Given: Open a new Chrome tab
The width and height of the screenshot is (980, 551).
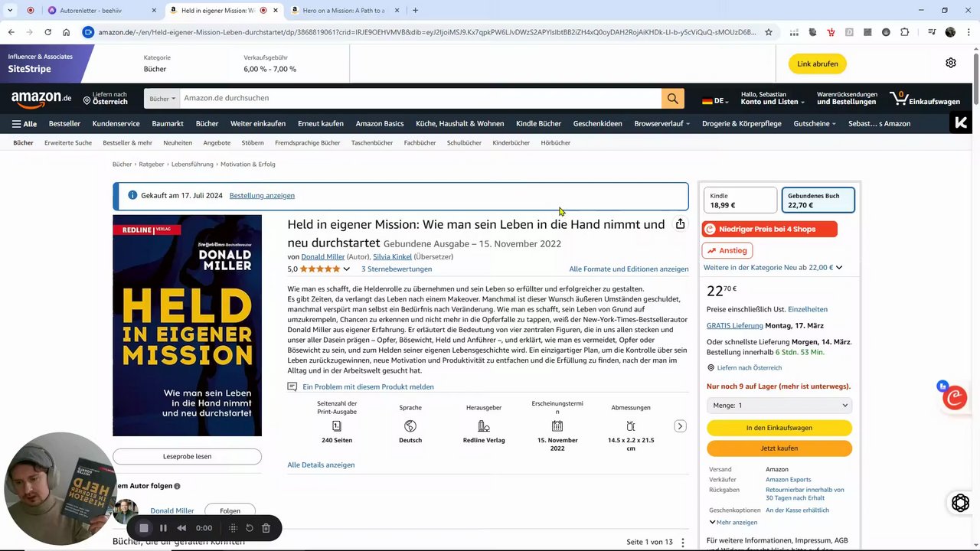Looking at the screenshot, I should (415, 11).
